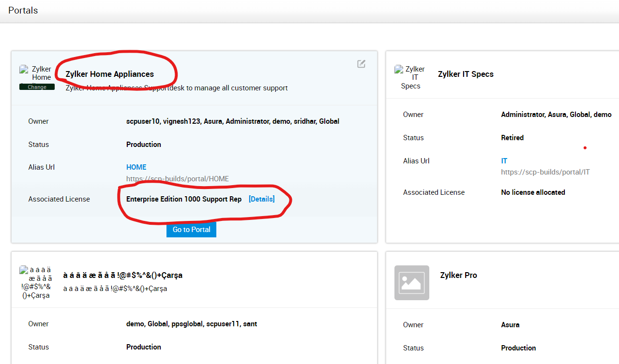Click the Portals page heading
Viewport: 619px width, 364px height.
tap(23, 10)
